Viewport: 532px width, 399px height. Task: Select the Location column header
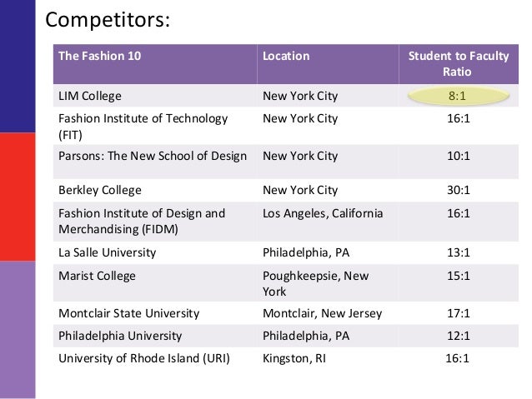[x=328, y=64]
